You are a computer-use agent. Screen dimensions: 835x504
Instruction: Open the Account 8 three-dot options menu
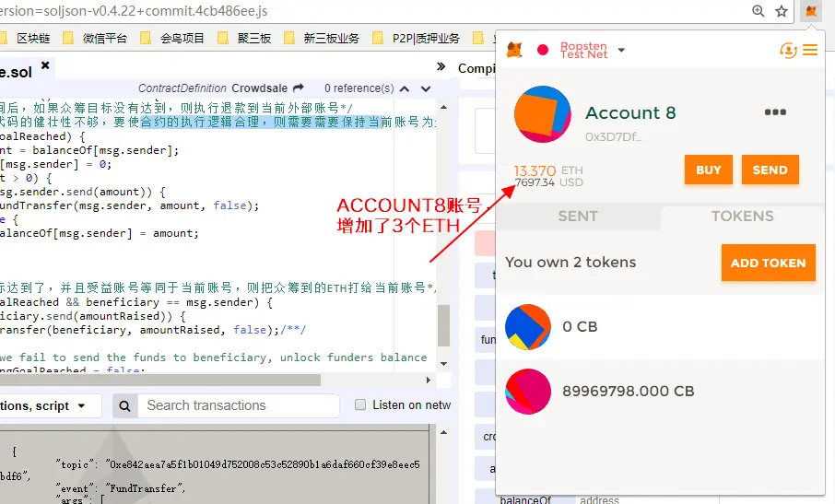775,111
